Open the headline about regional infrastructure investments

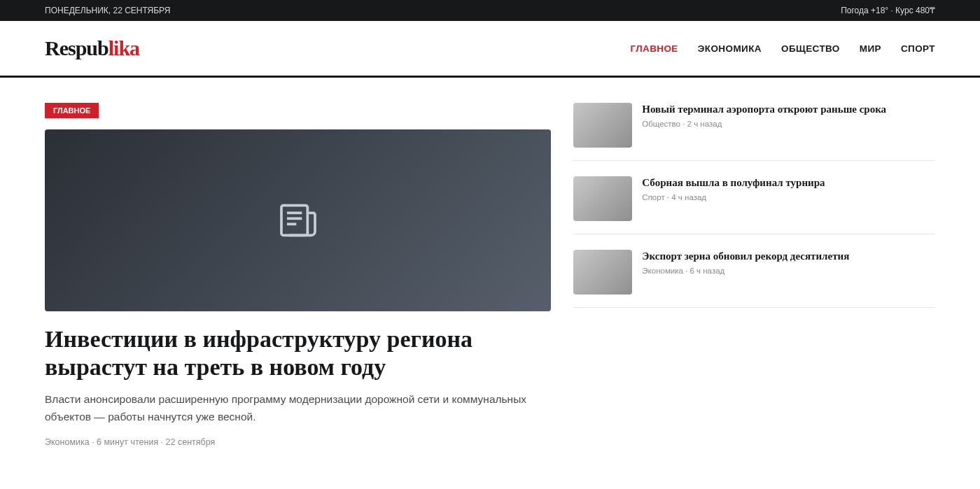258,353
